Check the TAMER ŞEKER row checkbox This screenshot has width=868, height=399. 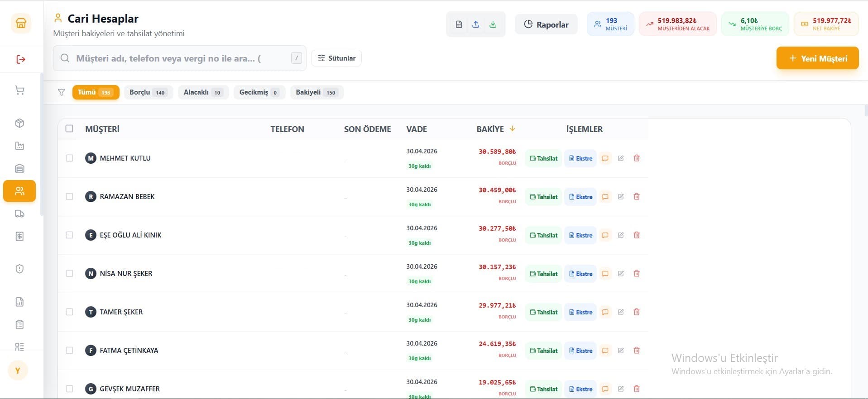69,312
